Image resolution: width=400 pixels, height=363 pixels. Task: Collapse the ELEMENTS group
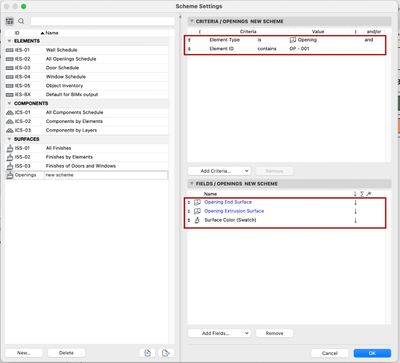pyautogui.click(x=9, y=41)
